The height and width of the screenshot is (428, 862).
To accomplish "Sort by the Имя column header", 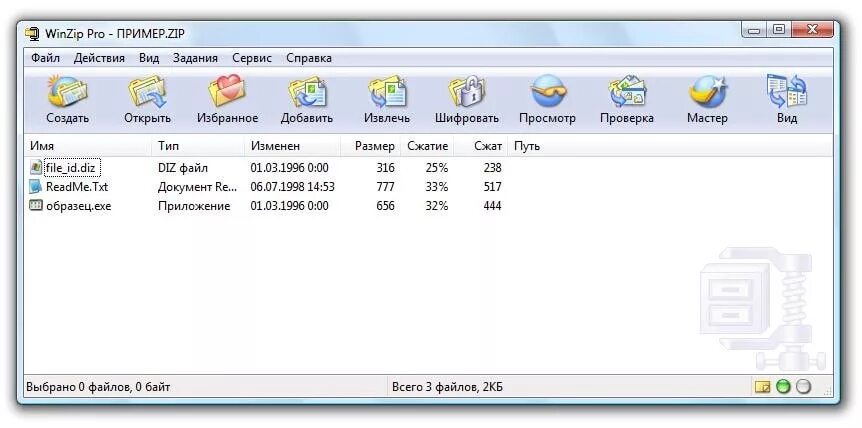I will tap(88, 146).
